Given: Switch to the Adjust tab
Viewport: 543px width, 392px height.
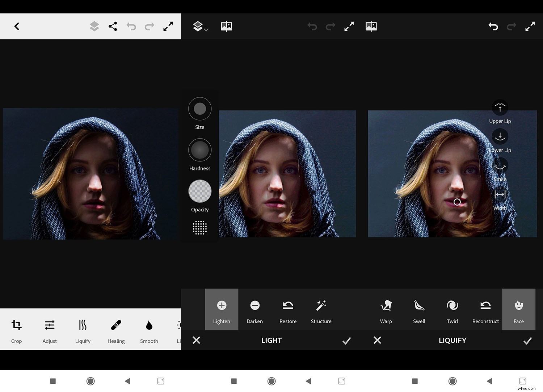Looking at the screenshot, I should coord(50,330).
